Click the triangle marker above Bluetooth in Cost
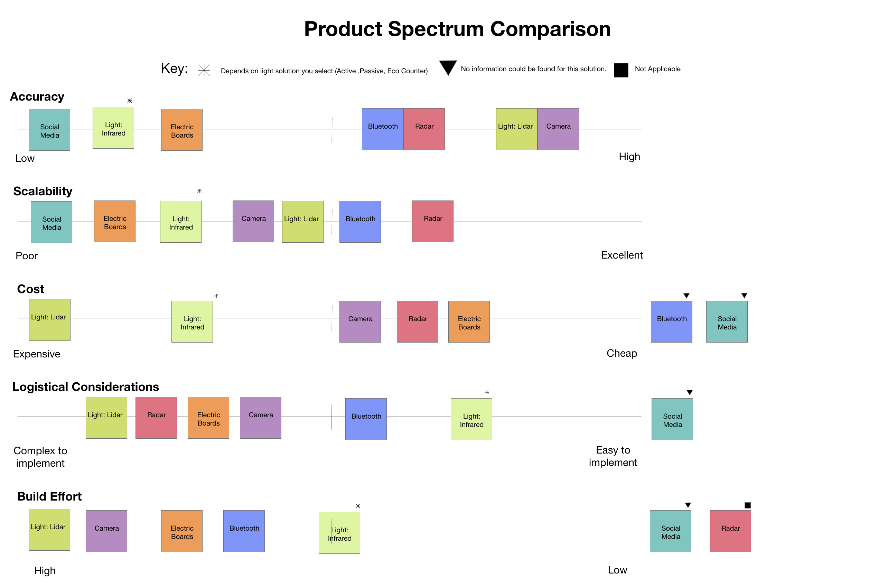 tap(686, 296)
